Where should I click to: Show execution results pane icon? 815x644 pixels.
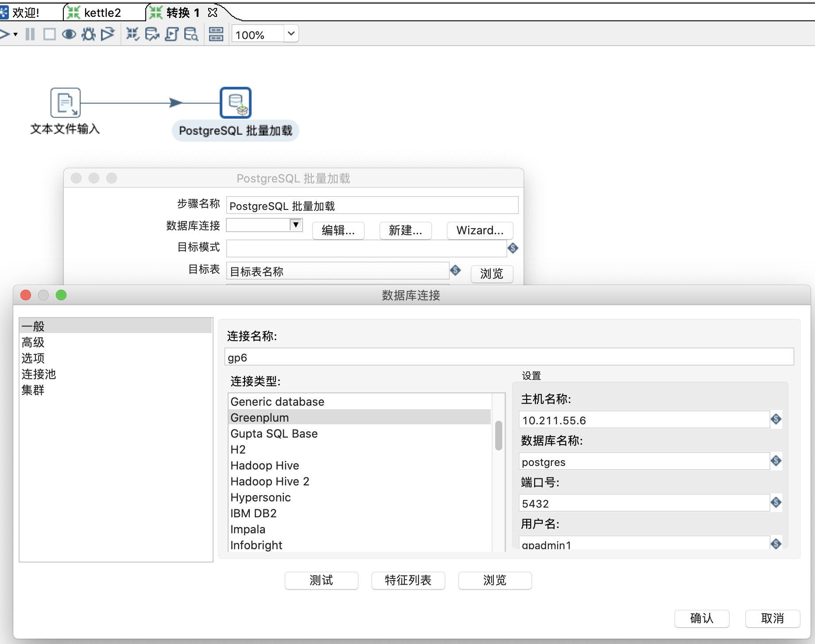(x=216, y=34)
